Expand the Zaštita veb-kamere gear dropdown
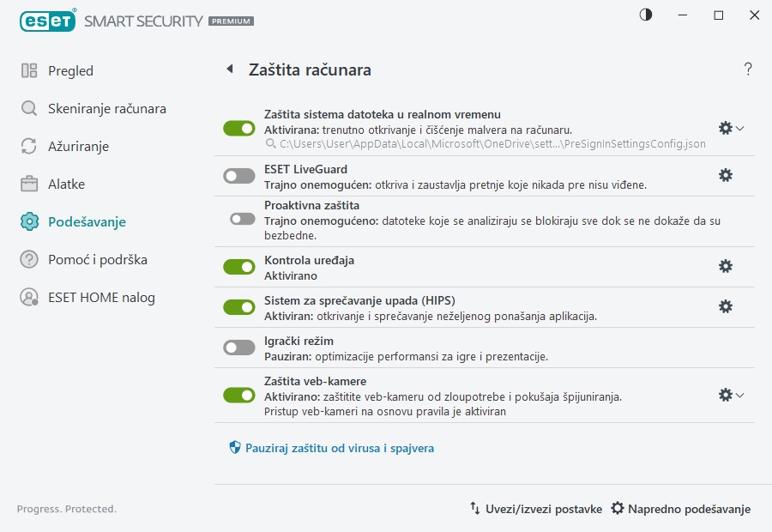 point(739,395)
